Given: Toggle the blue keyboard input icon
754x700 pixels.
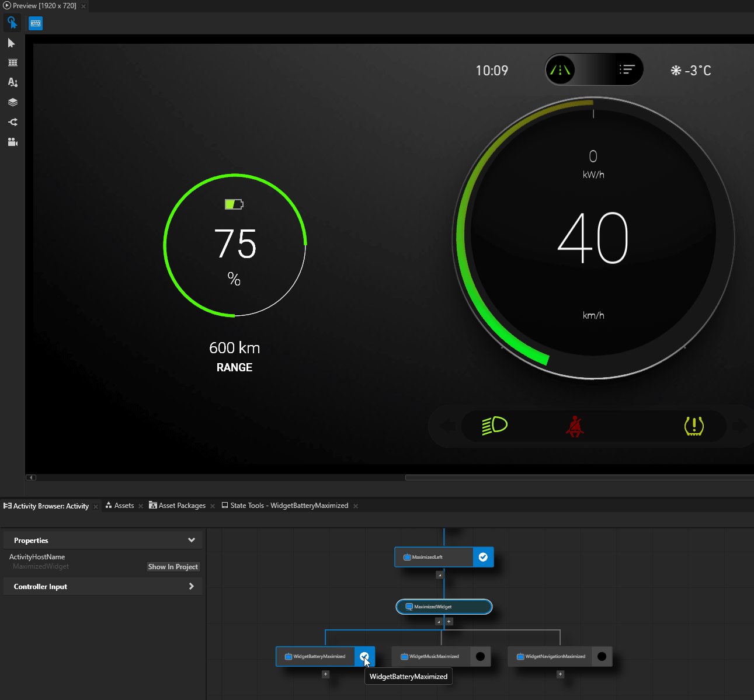Looking at the screenshot, I should tap(36, 23).
